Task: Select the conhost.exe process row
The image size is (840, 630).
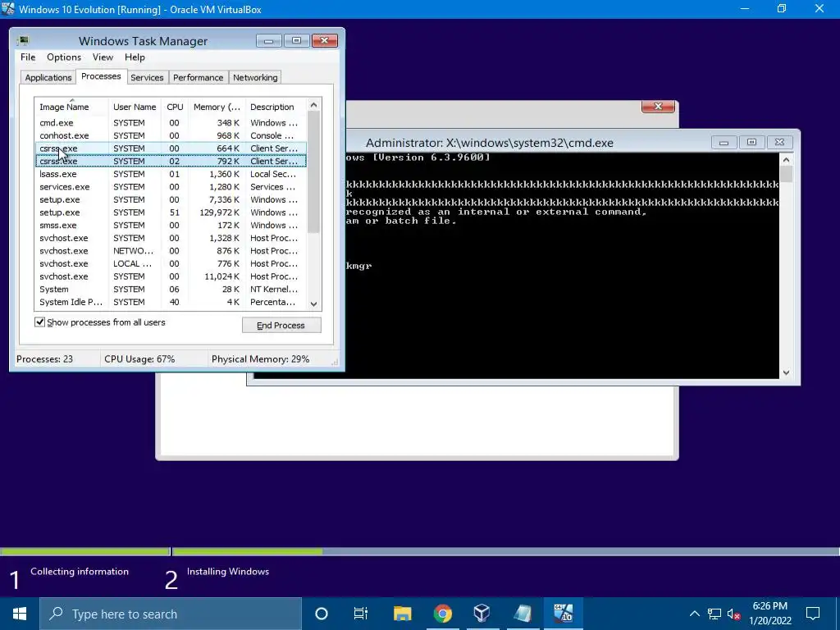Action: (171, 135)
